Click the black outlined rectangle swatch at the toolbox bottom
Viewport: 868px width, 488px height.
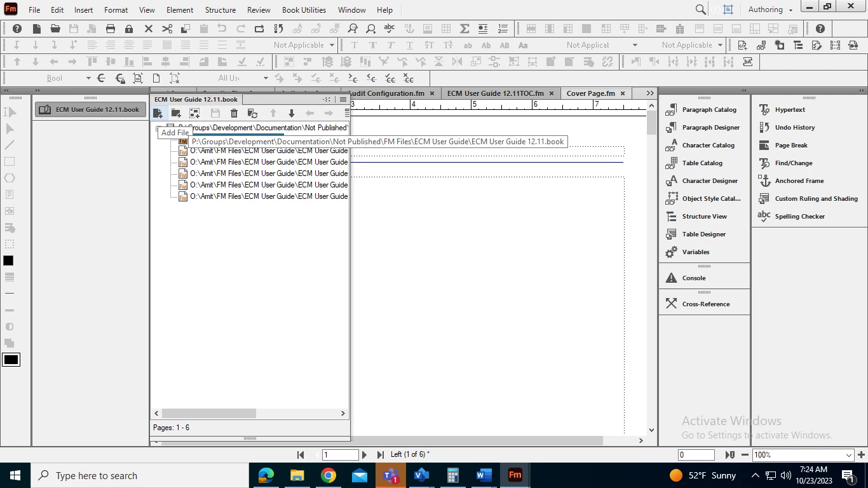pyautogui.click(x=11, y=360)
